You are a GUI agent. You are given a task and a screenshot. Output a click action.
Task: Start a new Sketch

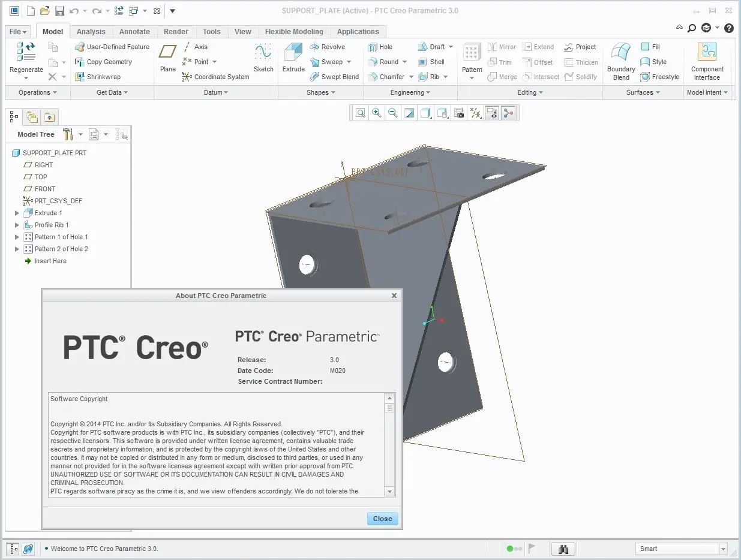coord(263,58)
